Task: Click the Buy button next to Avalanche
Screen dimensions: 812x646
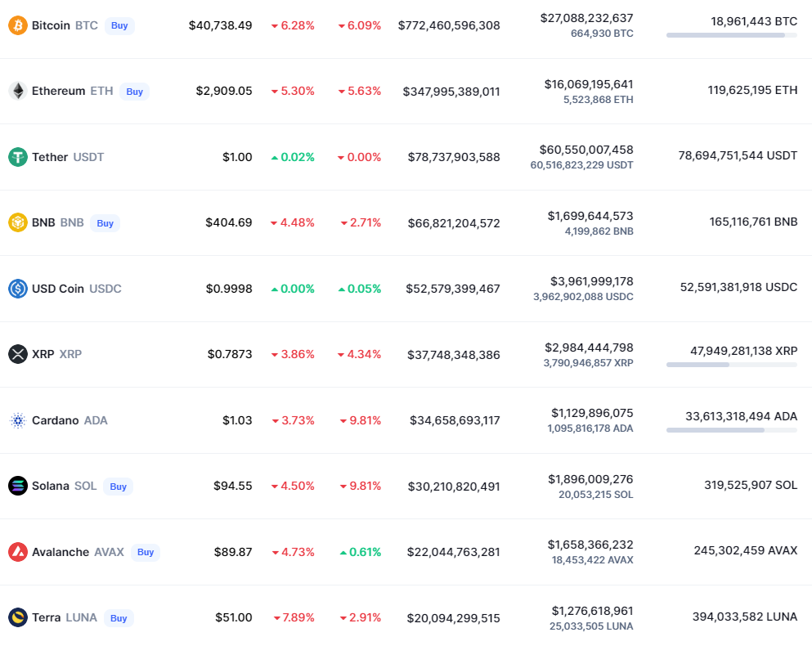Action: pos(146,552)
